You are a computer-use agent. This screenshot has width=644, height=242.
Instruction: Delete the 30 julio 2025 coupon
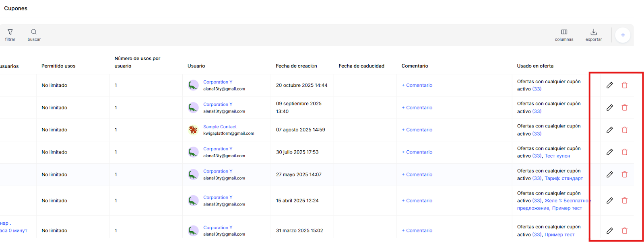pos(624,152)
